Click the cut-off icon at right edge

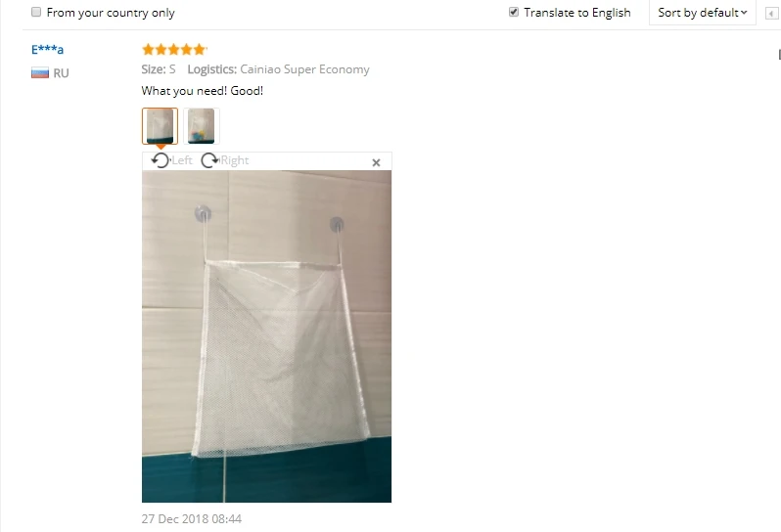778,54
